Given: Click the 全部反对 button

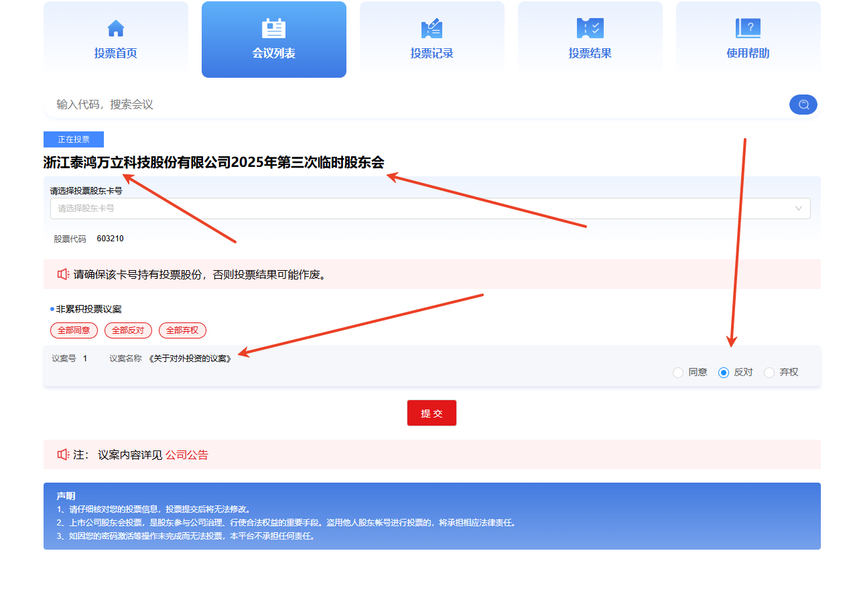Looking at the screenshot, I should tap(128, 330).
